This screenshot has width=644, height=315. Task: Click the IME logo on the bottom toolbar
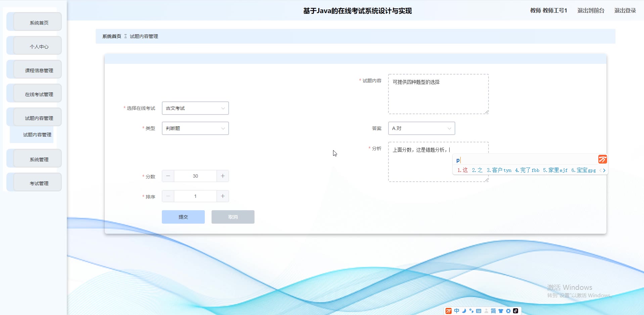click(449, 311)
